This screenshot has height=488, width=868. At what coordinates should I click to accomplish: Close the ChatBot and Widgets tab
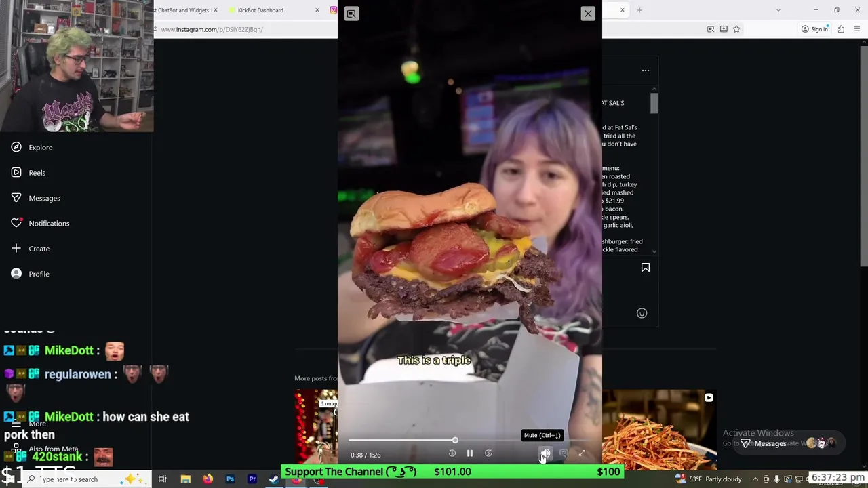216,10
